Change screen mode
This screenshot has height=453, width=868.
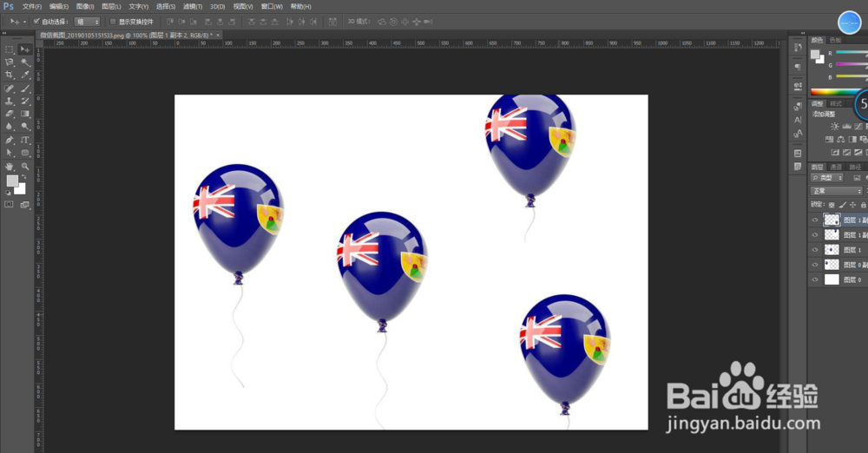click(25, 204)
